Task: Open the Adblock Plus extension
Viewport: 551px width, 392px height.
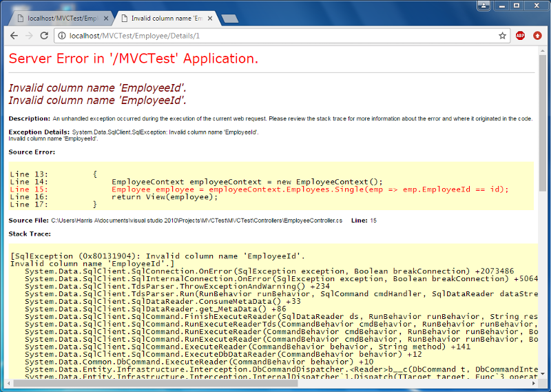Action: pos(520,36)
